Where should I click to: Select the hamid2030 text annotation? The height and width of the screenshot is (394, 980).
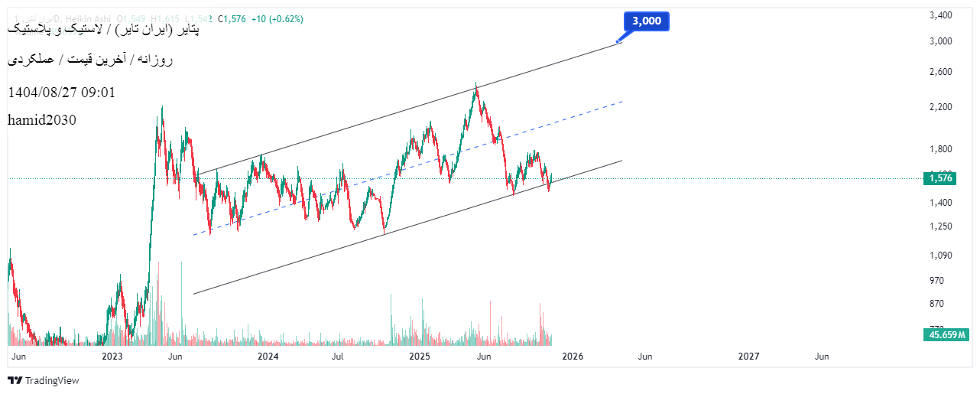pos(42,120)
